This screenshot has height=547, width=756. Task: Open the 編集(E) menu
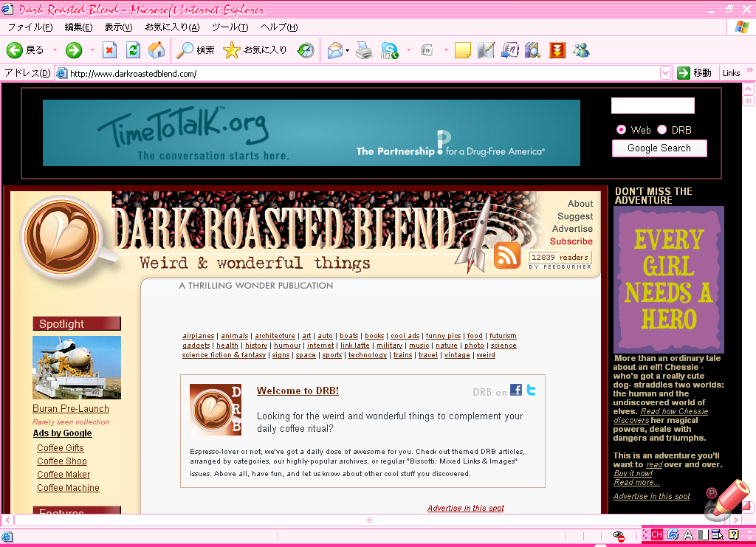(x=78, y=27)
